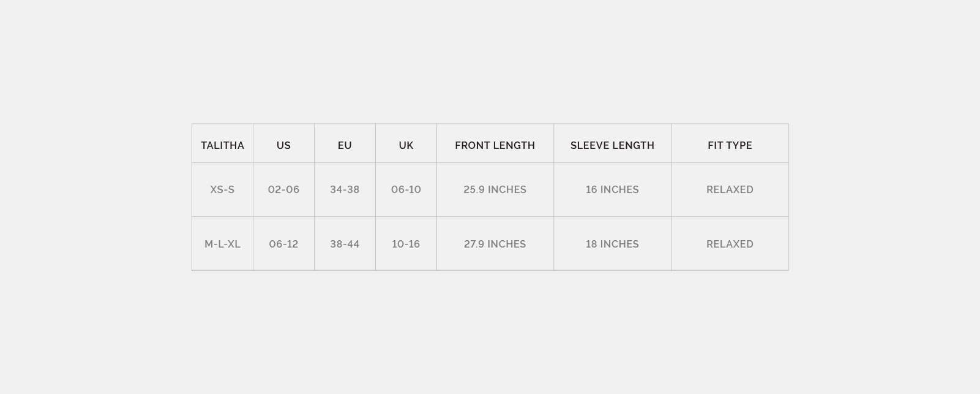Select the SLEEVE LENGTH header

coord(612,145)
